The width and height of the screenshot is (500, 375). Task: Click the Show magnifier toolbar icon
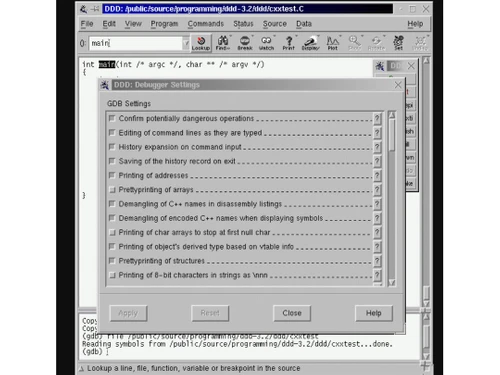(x=354, y=43)
